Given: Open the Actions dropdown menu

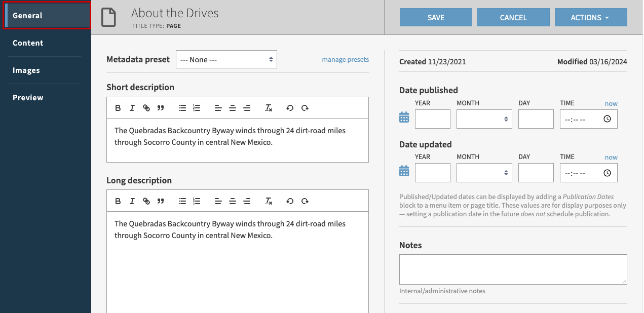Looking at the screenshot, I should click(591, 17).
